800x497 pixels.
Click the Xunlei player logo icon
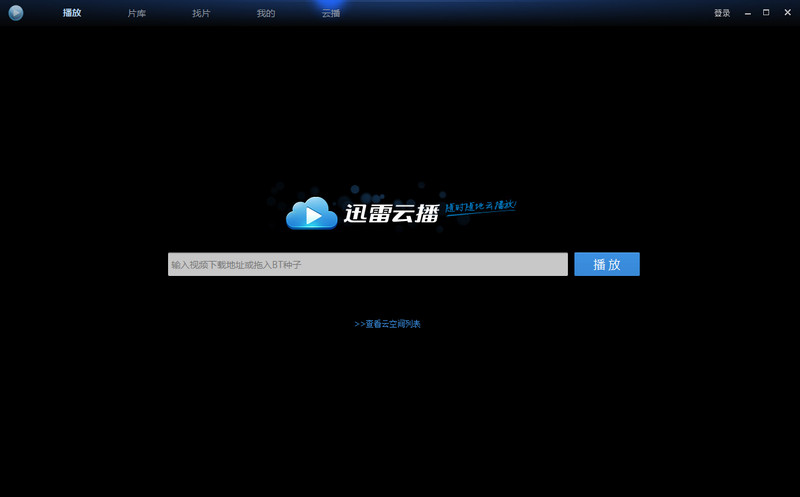coord(16,13)
